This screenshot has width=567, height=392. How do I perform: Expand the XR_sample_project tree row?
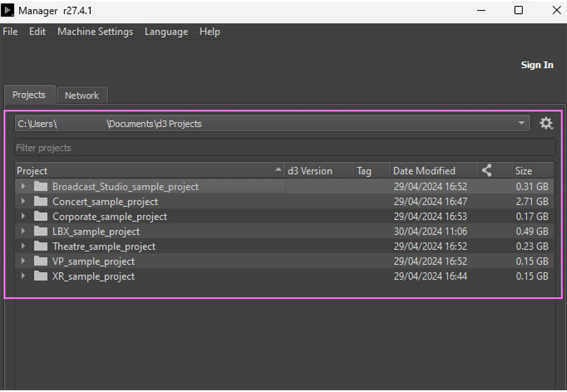(x=23, y=276)
